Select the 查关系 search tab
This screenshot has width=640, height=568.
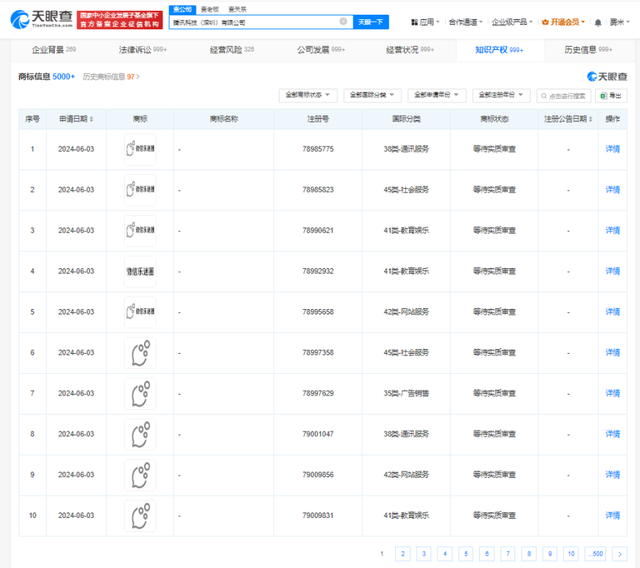tap(237, 9)
